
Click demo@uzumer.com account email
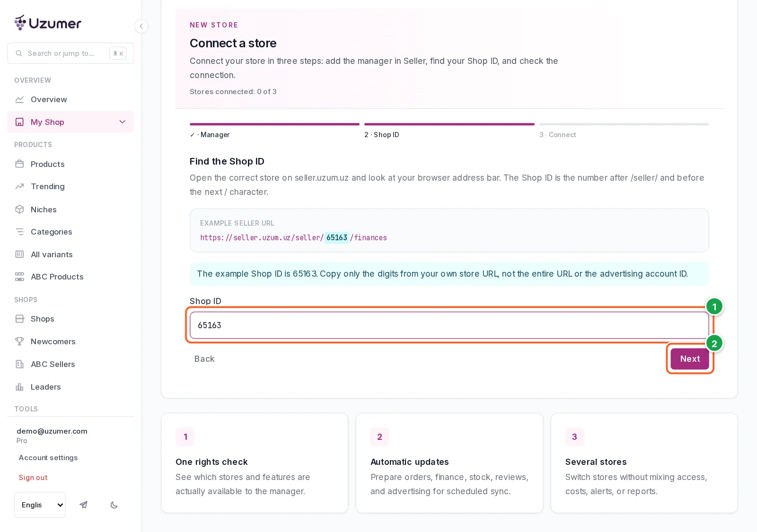[52, 431]
